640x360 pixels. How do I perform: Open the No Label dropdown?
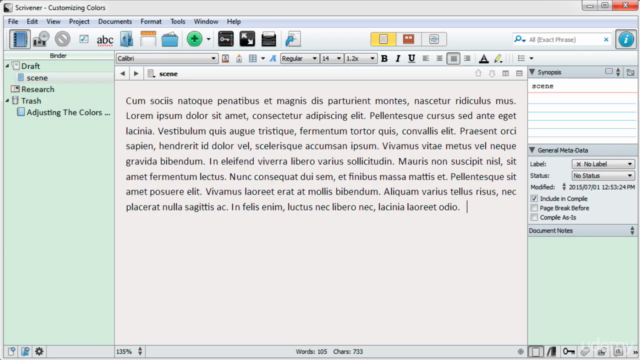click(x=603, y=164)
